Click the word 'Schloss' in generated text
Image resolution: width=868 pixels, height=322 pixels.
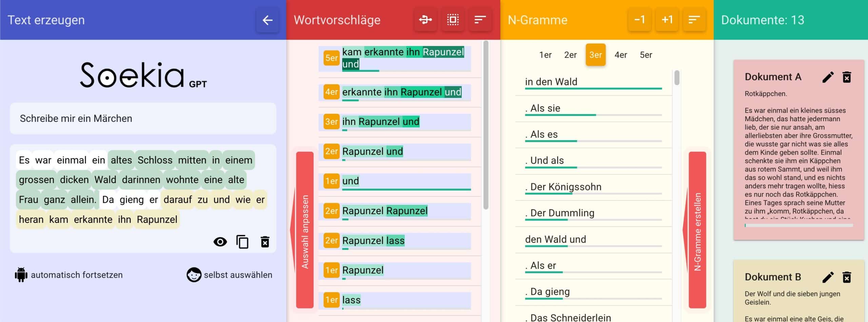pyautogui.click(x=155, y=160)
